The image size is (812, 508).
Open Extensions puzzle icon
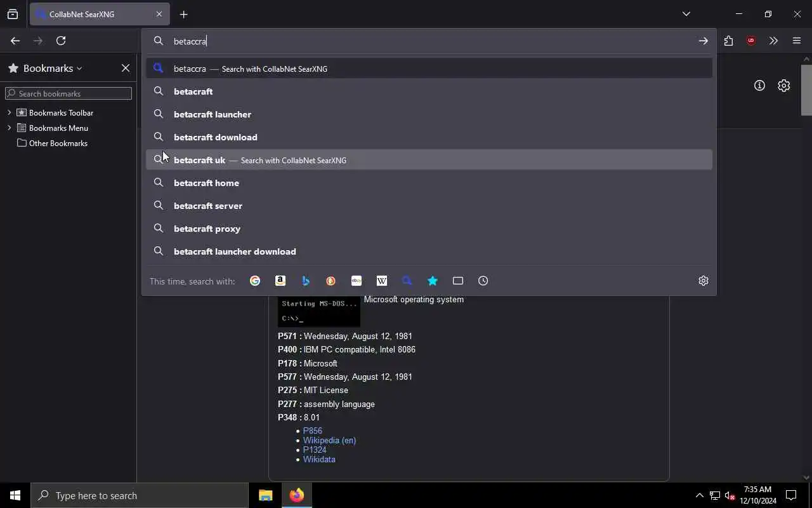tap(728, 41)
